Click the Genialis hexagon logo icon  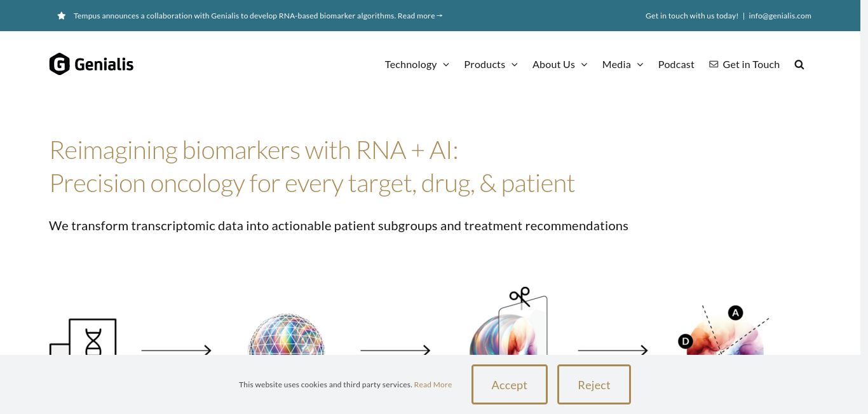coord(59,64)
